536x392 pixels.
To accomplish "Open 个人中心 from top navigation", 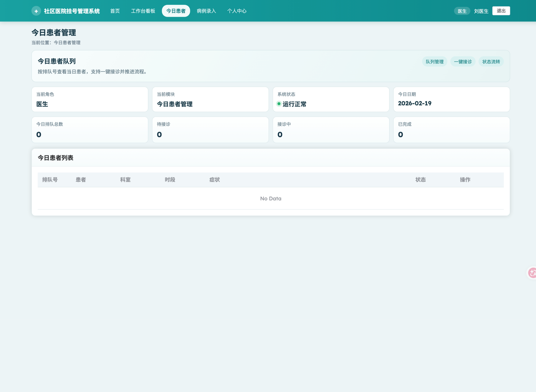I will [x=237, y=11].
